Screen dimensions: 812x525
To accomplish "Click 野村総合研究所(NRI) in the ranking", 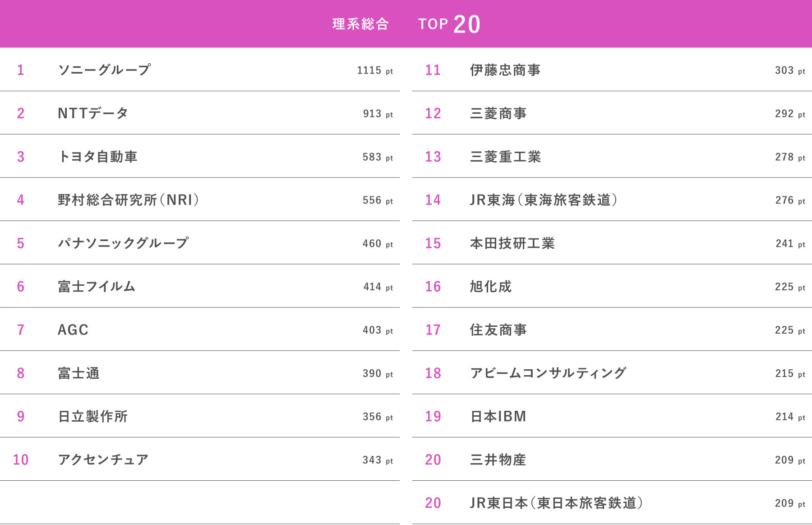I will (129, 200).
